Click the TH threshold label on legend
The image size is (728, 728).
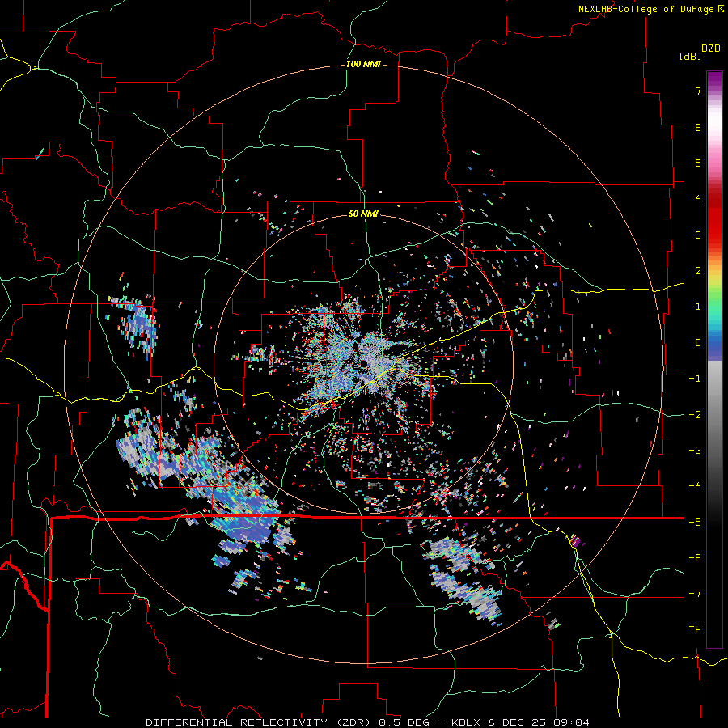695,630
